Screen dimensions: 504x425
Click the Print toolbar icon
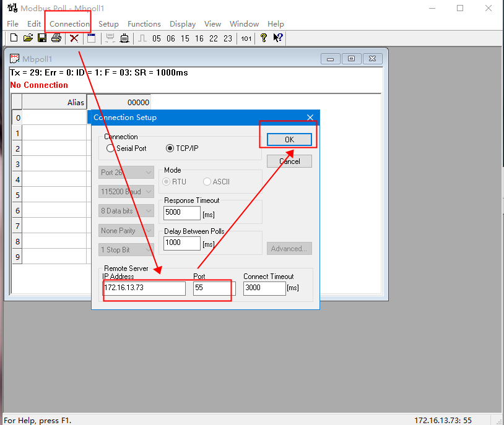pos(56,38)
